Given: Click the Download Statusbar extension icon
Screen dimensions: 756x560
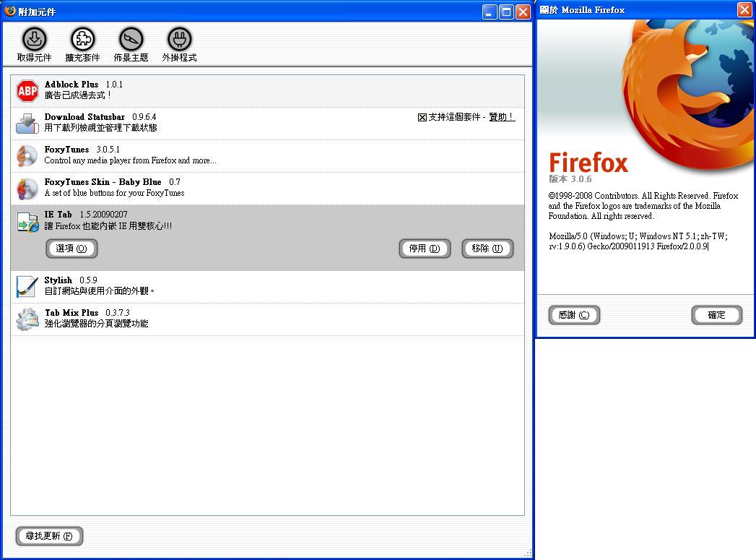Looking at the screenshot, I should pyautogui.click(x=27, y=124).
